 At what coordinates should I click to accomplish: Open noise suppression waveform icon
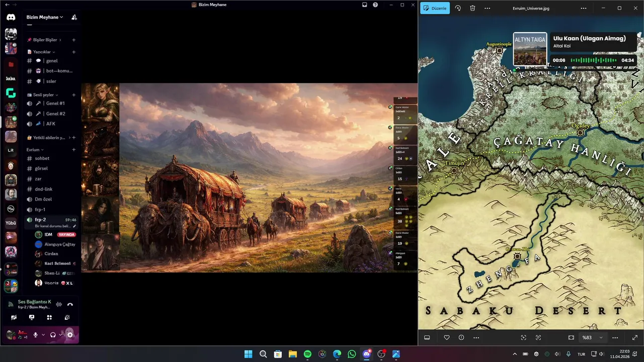(59, 304)
